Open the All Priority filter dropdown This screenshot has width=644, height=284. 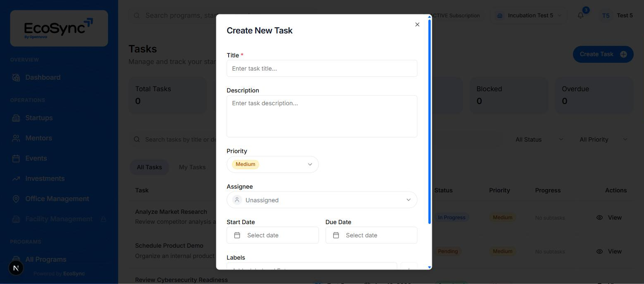tap(603, 140)
